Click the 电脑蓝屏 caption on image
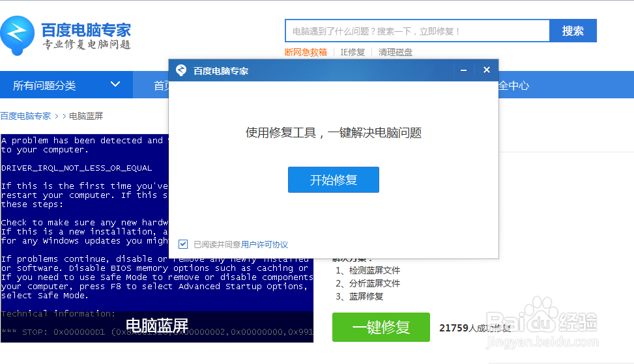The image size is (634, 364). pyautogui.click(x=157, y=326)
